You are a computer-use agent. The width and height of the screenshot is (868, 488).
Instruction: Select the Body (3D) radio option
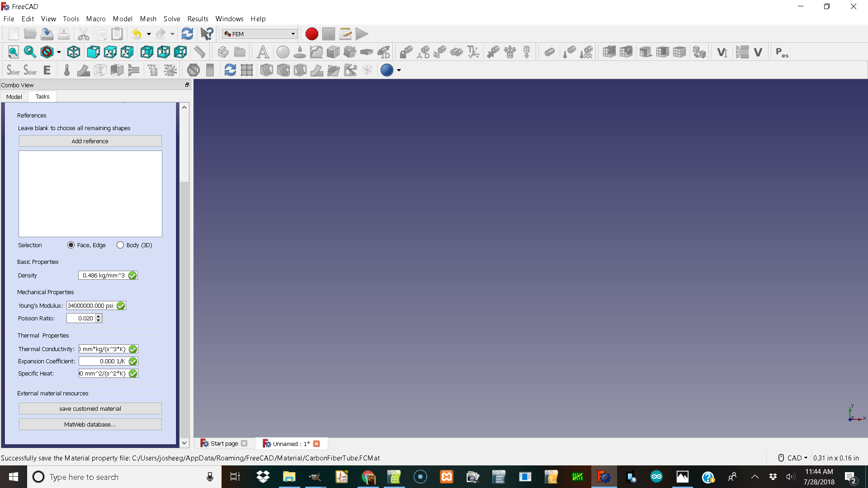120,245
